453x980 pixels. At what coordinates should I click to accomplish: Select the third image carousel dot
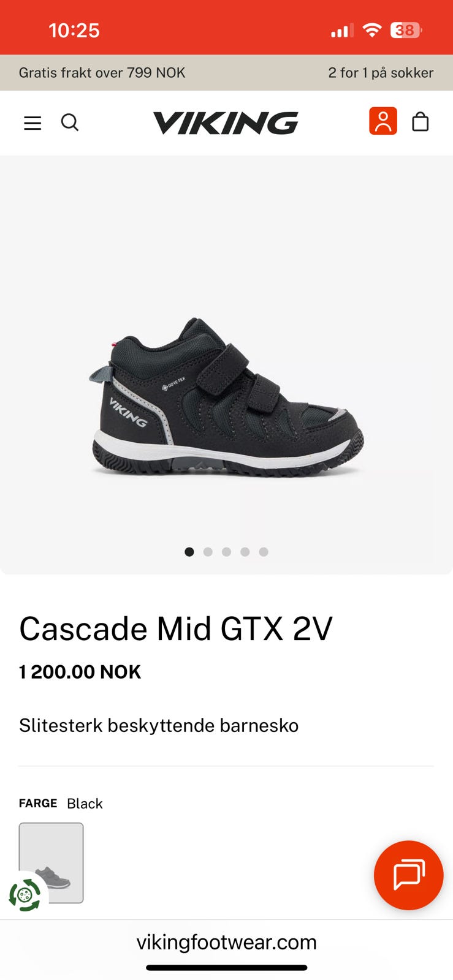226,552
